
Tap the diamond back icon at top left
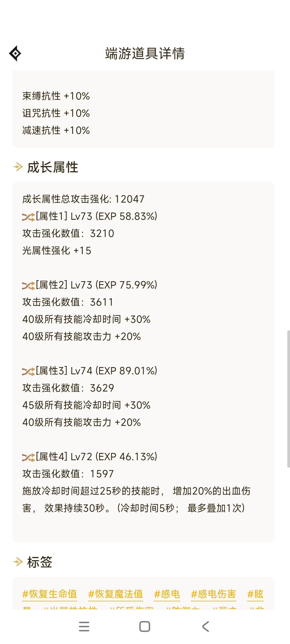15,53
